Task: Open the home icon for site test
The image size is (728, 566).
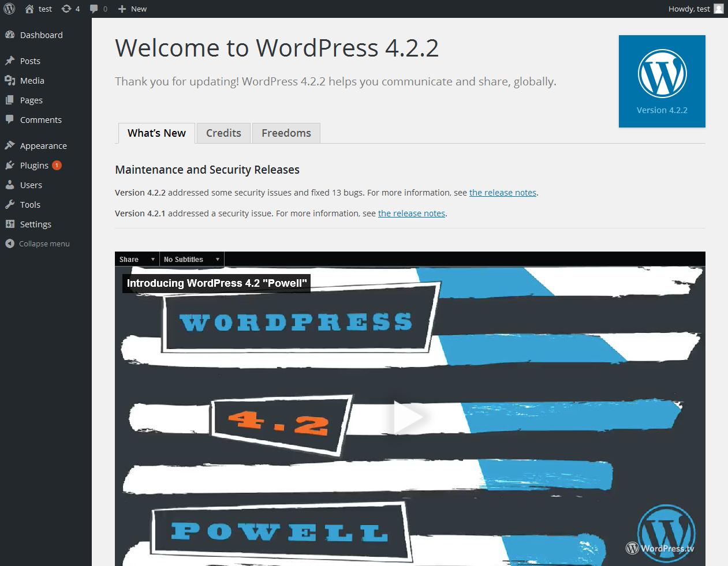Action: [29, 9]
